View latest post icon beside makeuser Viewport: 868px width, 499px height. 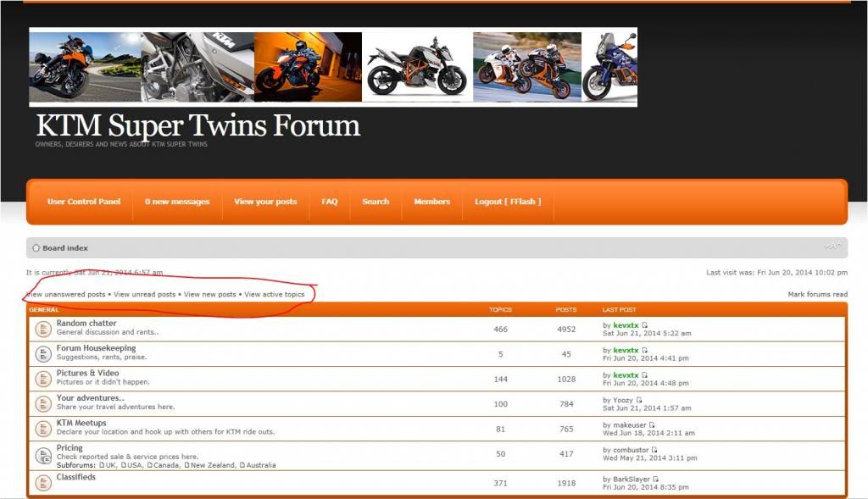(x=652, y=424)
